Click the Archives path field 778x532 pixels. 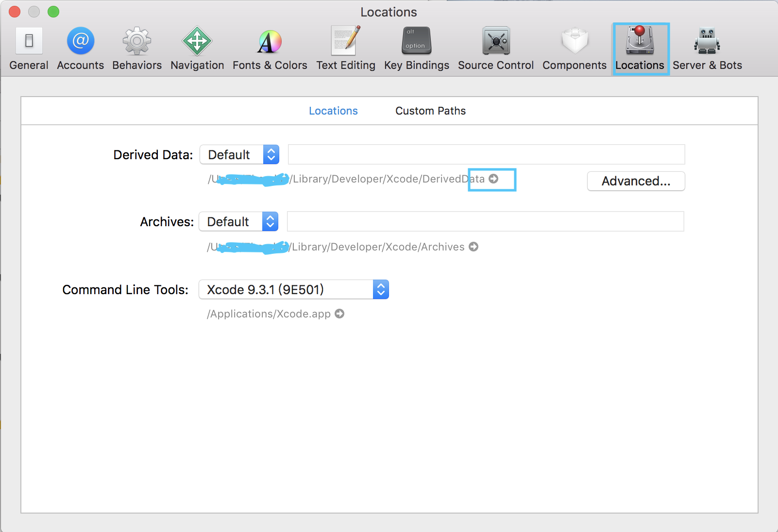pos(486,221)
